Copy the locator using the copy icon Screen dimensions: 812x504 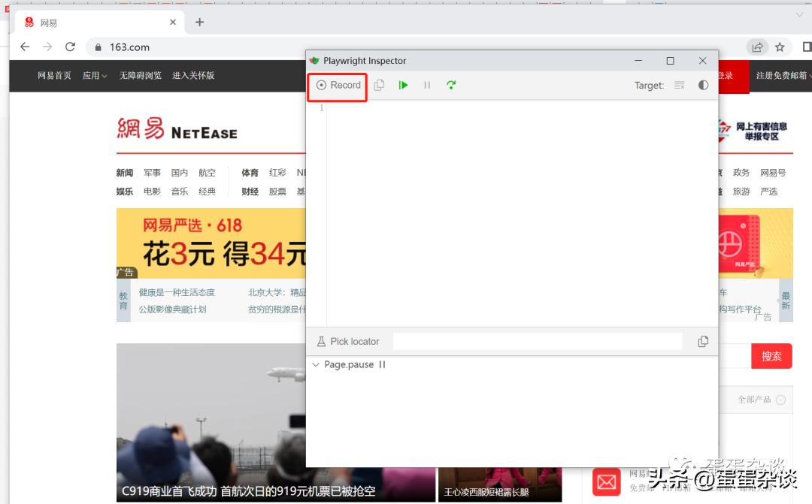click(703, 341)
